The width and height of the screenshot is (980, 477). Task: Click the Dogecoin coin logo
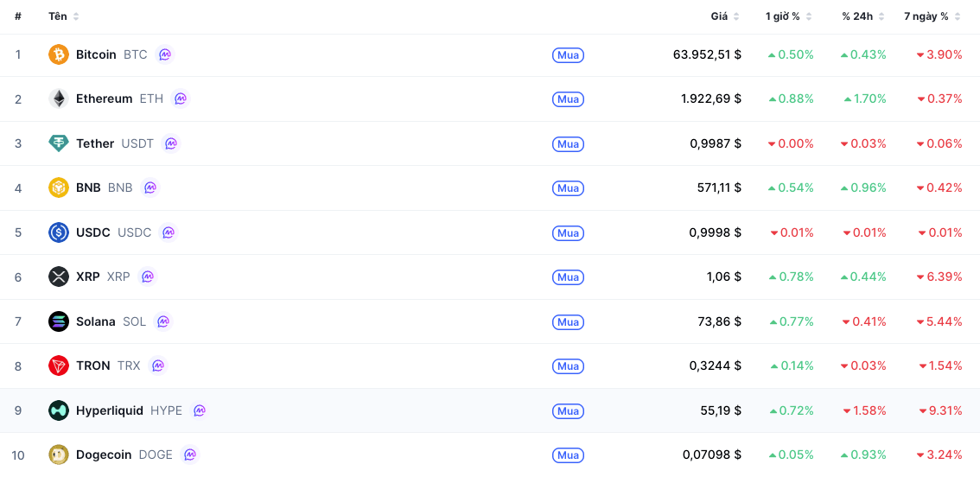pos(59,455)
